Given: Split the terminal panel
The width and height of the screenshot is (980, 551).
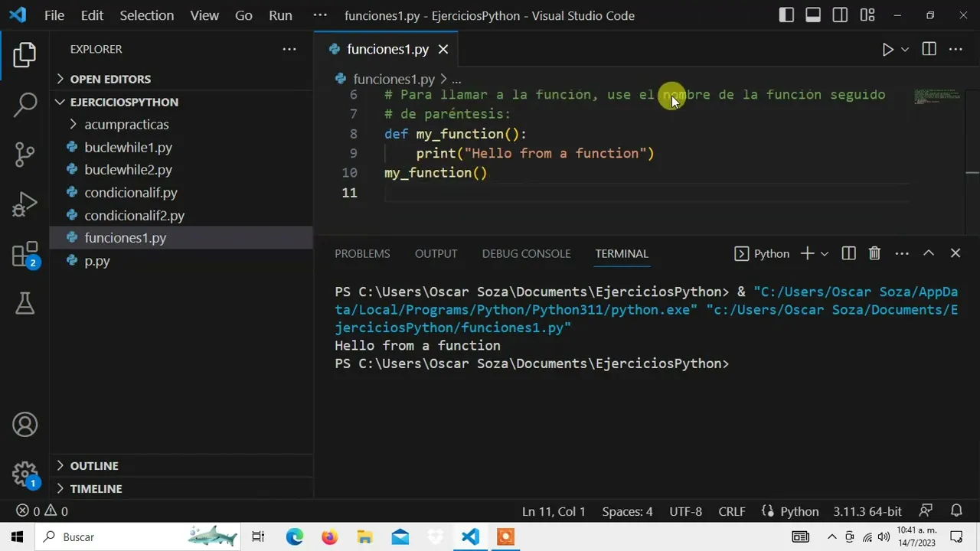Looking at the screenshot, I should click(x=848, y=253).
